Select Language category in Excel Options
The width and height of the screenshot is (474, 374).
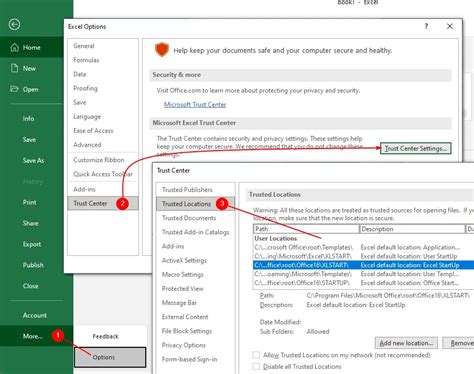tap(87, 117)
